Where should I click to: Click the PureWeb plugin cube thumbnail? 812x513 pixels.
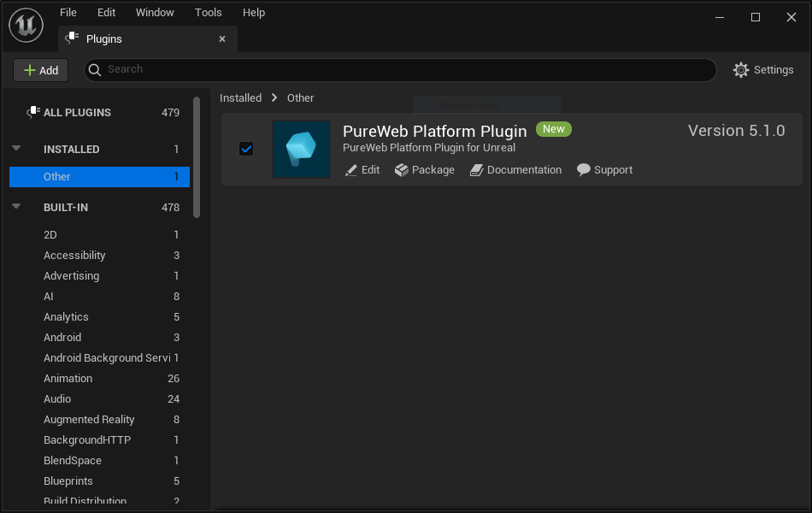301,150
